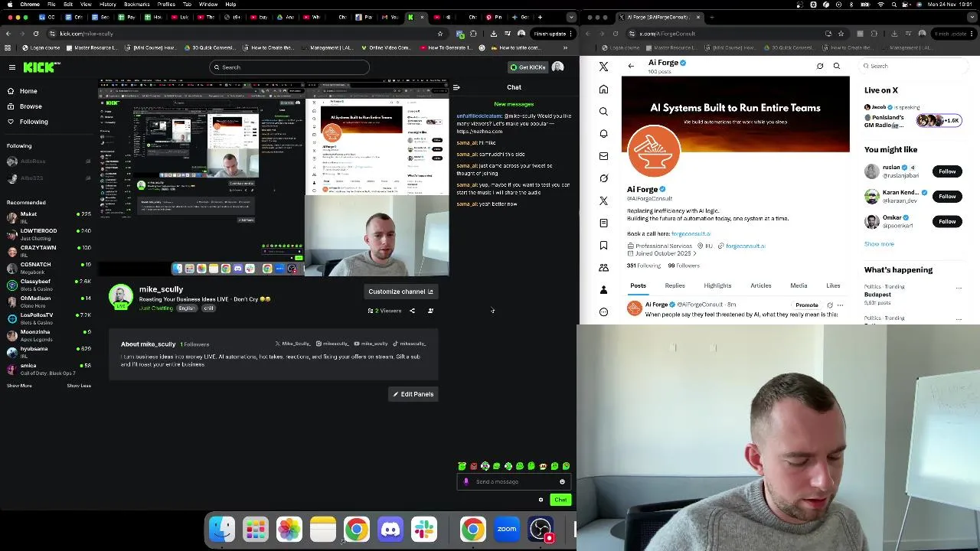Switch to Replies tab on X profile

click(675, 285)
